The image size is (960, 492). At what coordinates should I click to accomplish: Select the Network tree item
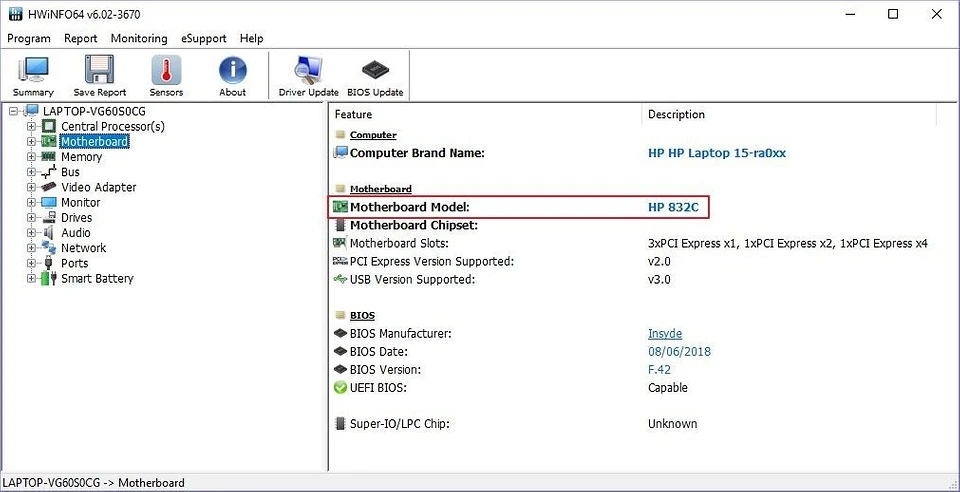83,248
